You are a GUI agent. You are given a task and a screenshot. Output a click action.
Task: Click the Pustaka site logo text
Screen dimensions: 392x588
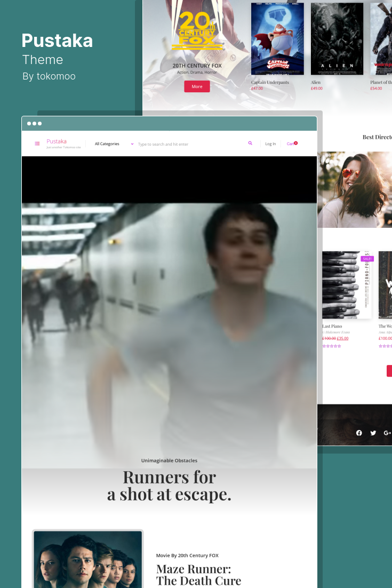pyautogui.click(x=57, y=141)
